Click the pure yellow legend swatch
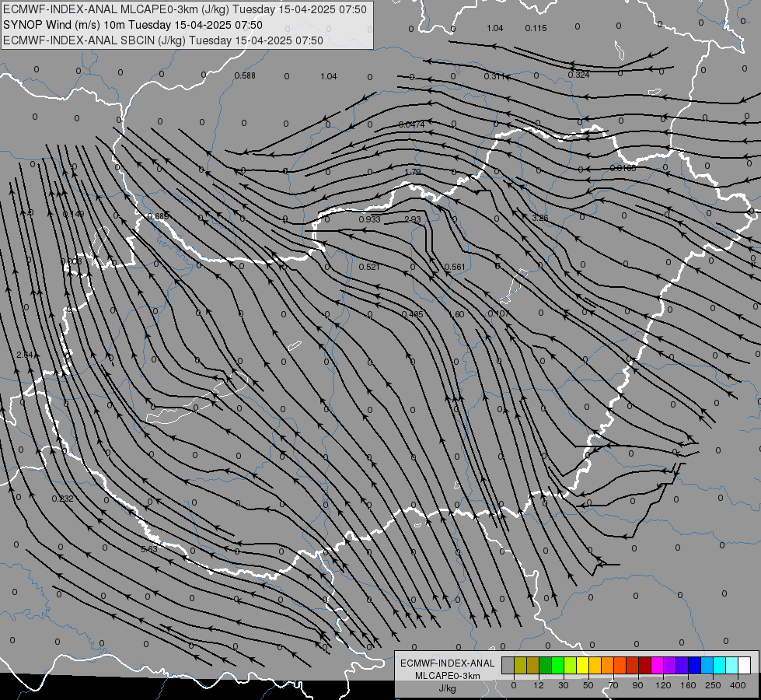761x700 pixels. 582,665
